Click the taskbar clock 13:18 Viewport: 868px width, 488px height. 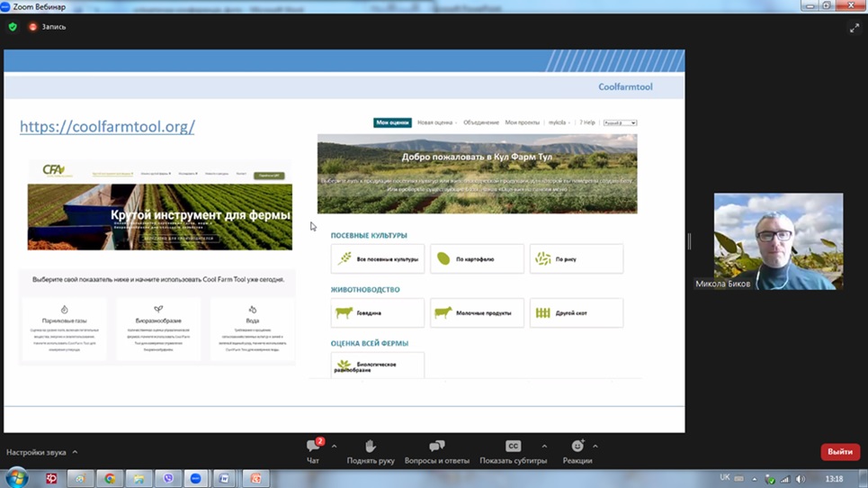834,479
